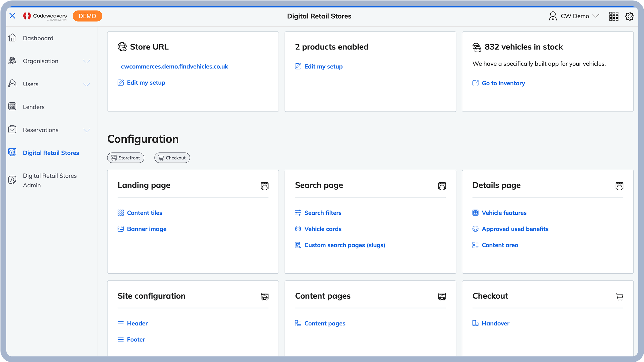
Task: Open Digital Retail Stores Admin menu item
Action: point(50,180)
